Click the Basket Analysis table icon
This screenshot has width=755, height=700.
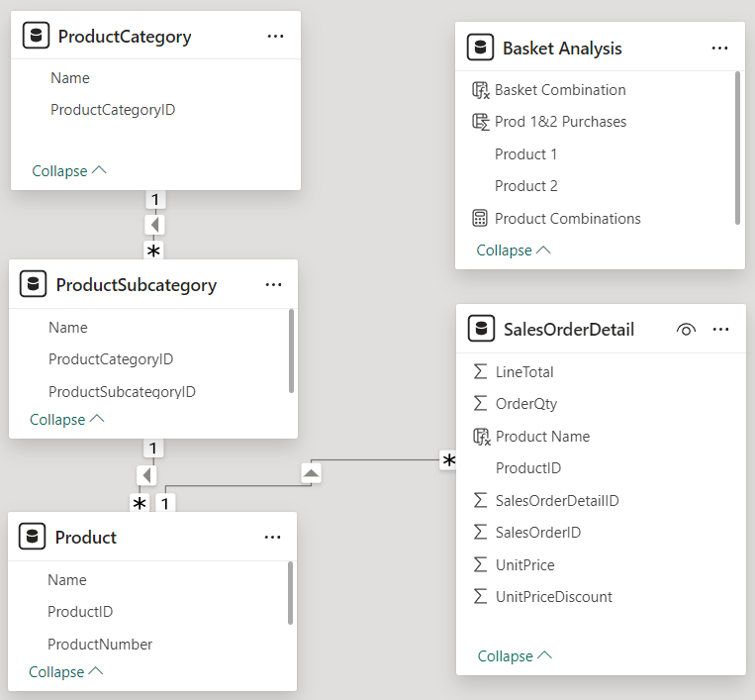[480, 48]
